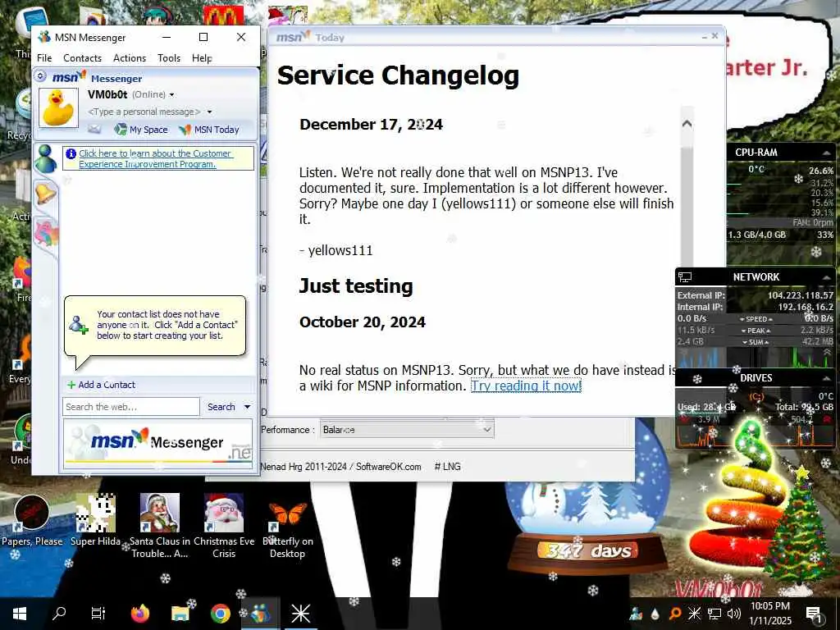Click the orange magnifier tray icon
Viewport: 840px width, 630px height.
(675, 614)
